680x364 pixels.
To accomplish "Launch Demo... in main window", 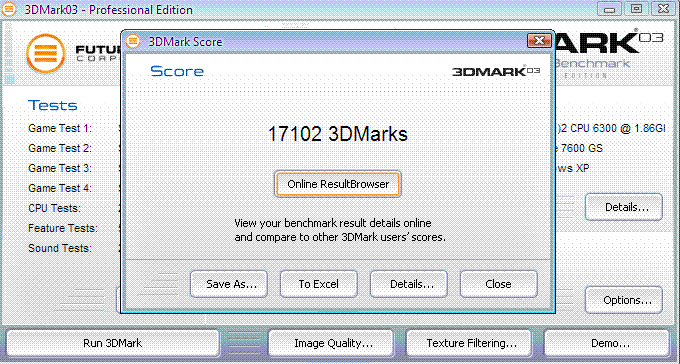I will point(607,343).
